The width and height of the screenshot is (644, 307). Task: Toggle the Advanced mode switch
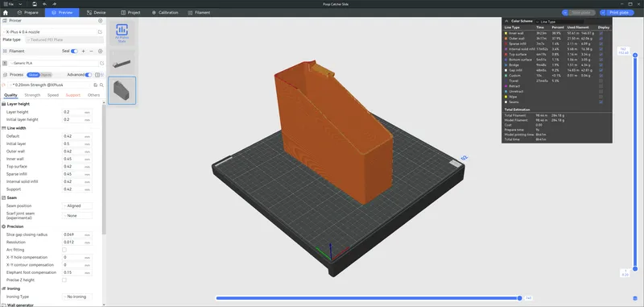[x=89, y=75]
